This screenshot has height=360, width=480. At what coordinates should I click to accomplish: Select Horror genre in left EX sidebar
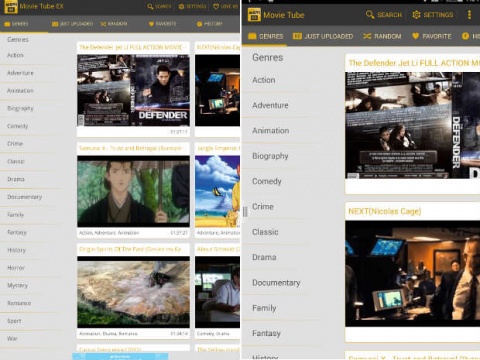click(x=16, y=268)
